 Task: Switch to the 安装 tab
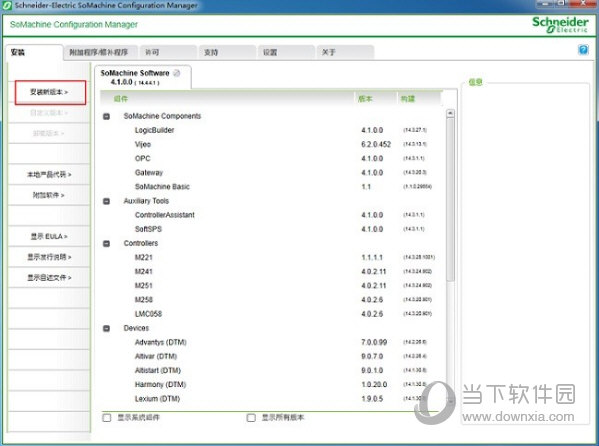(x=34, y=52)
